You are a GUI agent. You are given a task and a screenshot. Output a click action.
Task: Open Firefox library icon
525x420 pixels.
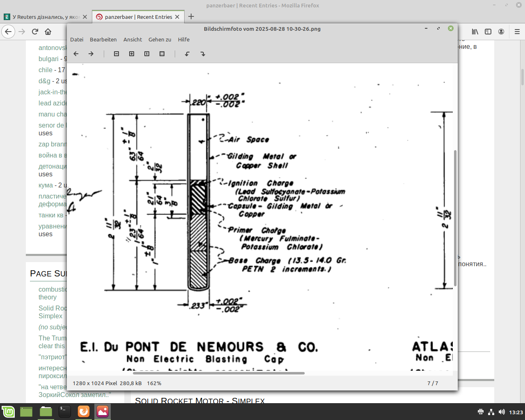(475, 32)
